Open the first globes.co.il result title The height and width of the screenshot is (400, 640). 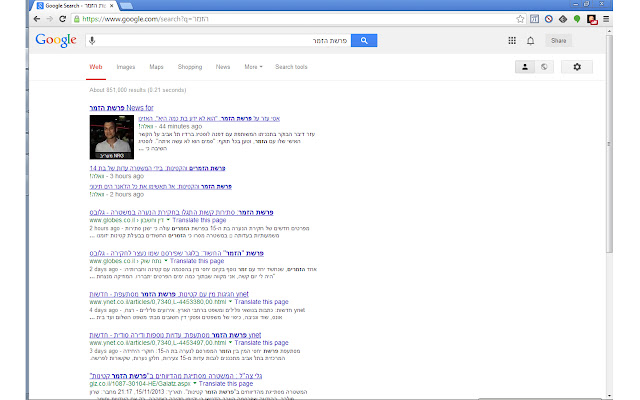181,212
